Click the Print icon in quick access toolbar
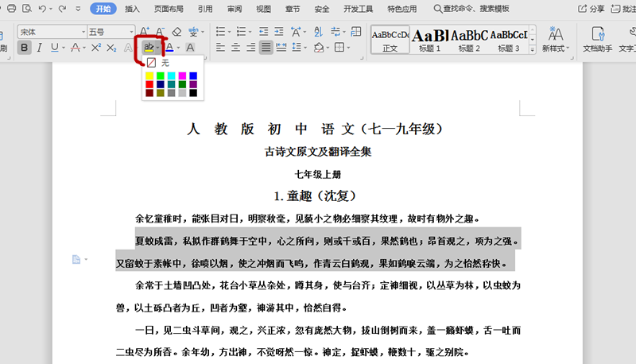636x364 pixels. pos(11,8)
